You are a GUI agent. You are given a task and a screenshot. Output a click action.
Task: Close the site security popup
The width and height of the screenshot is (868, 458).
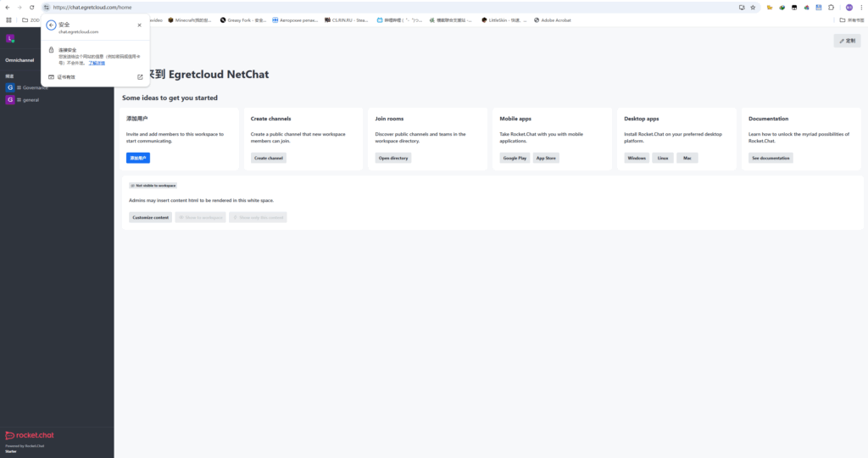tap(140, 25)
